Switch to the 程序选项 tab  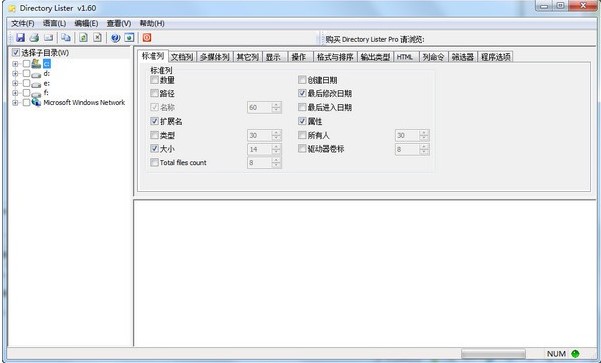coord(496,57)
